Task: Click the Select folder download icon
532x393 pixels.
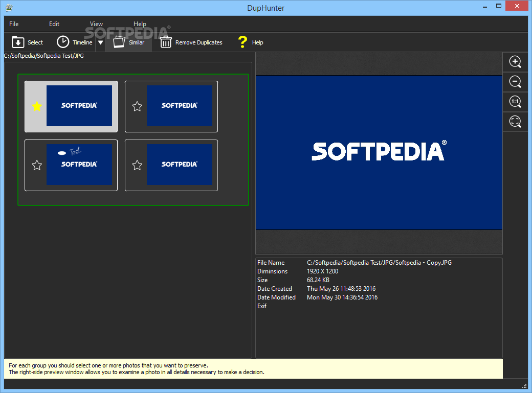Action: click(x=18, y=42)
